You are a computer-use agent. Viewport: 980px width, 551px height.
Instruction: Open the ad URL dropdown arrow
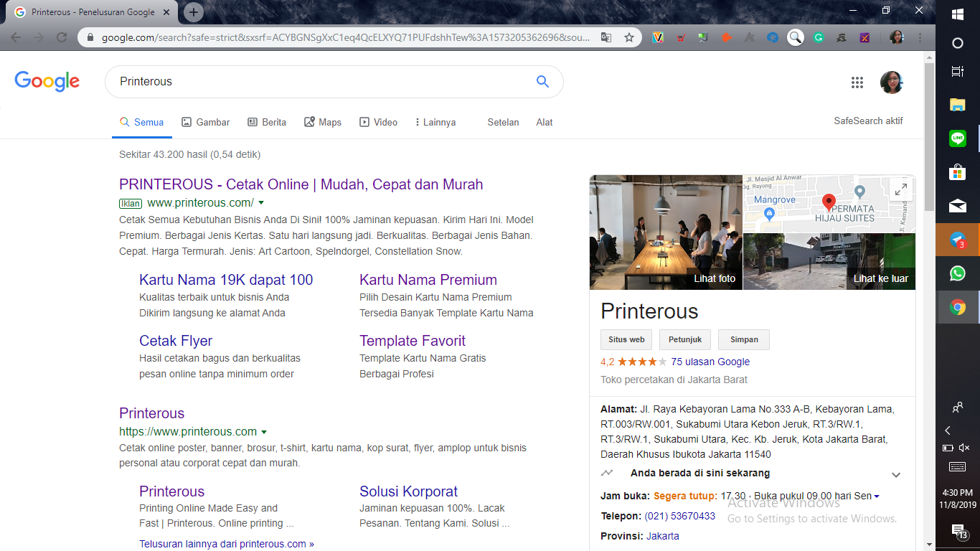261,203
